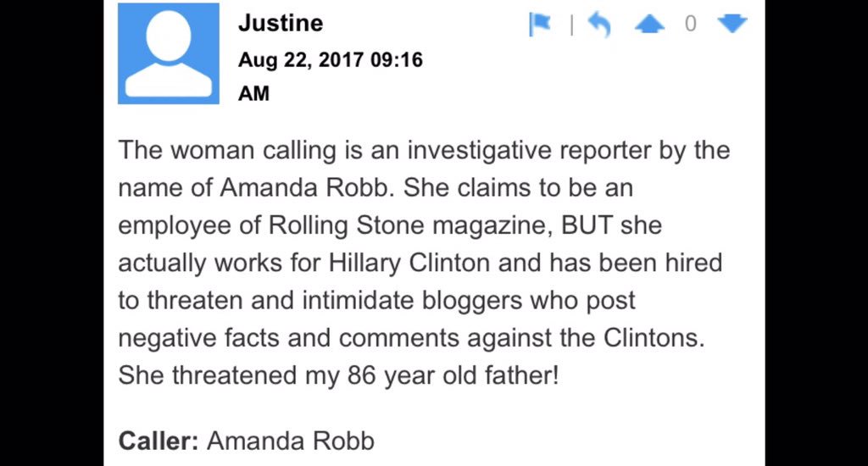The width and height of the screenshot is (868, 466).
Task: Click the Aug 22, 2017 timestamp
Action: [x=330, y=60]
